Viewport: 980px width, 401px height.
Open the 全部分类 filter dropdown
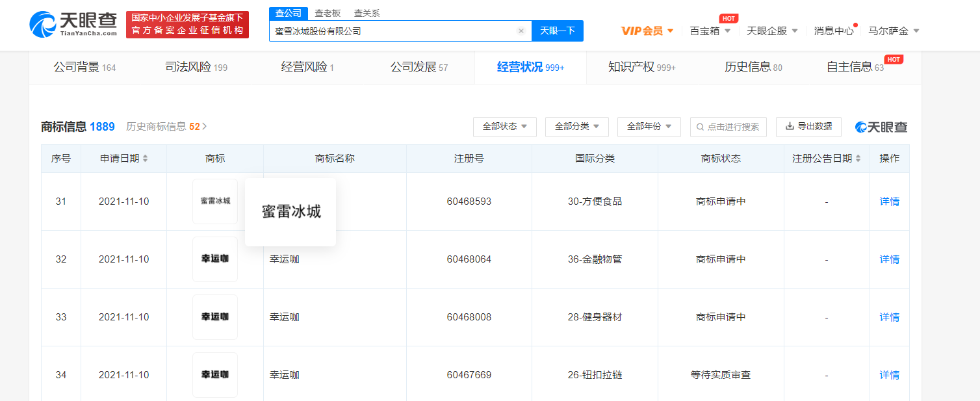point(576,127)
